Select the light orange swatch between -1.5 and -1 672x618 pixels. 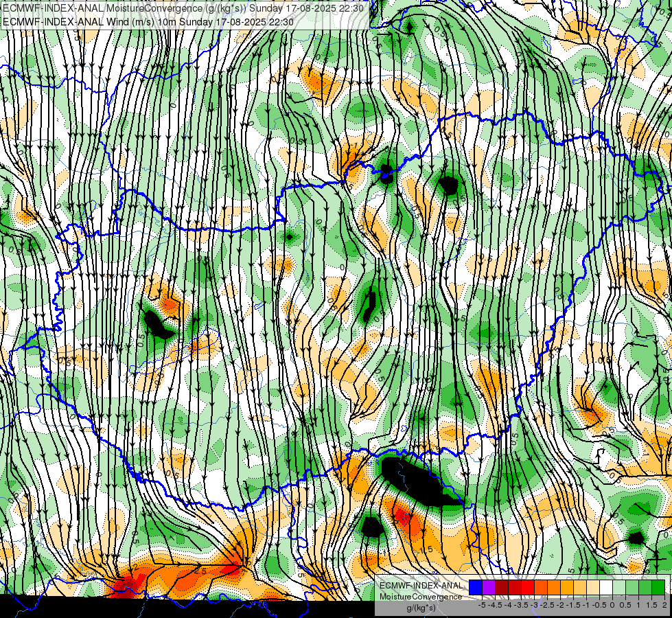tap(580, 588)
